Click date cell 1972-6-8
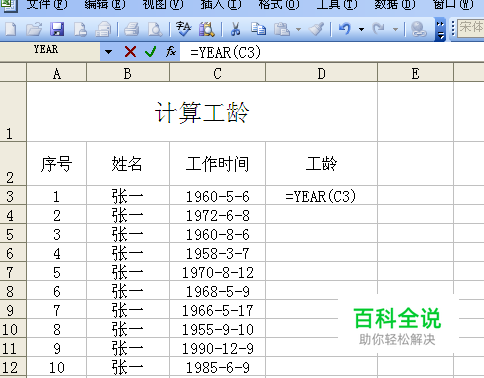 click(x=217, y=215)
